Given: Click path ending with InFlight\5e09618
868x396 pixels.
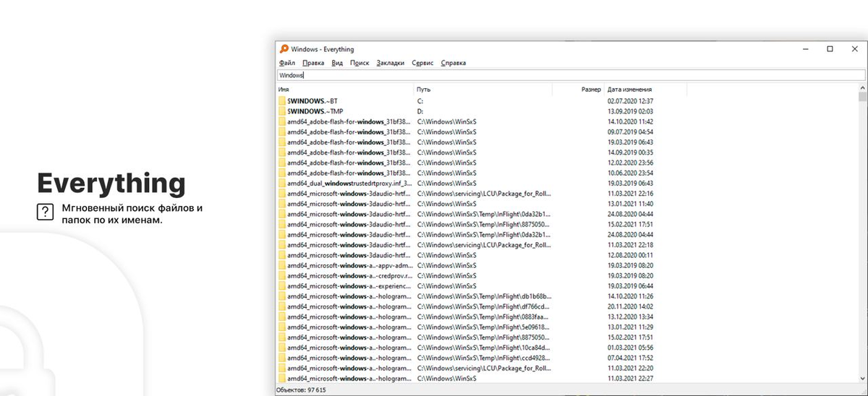Looking at the screenshot, I should (484, 327).
